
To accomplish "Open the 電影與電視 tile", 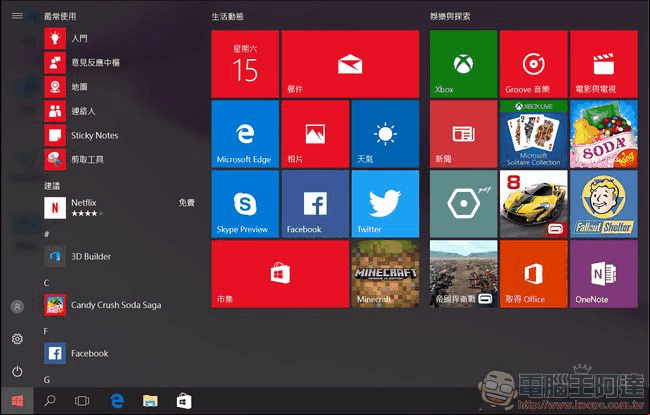I will tap(604, 64).
